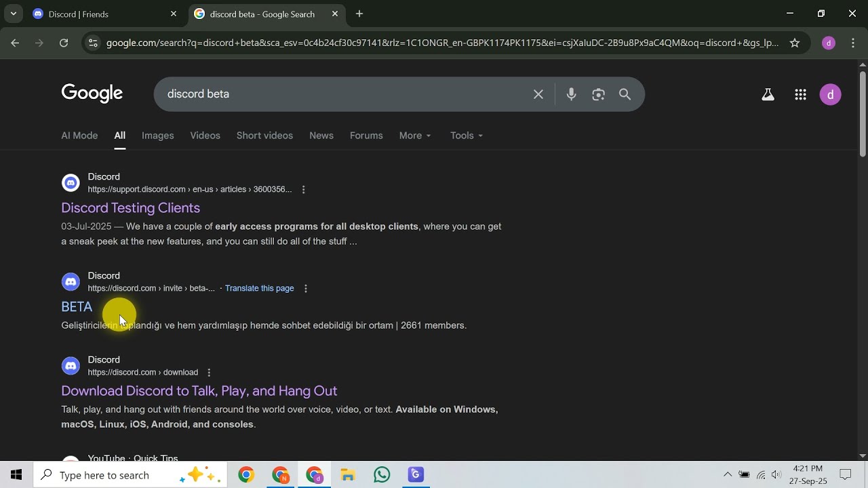This screenshot has height=488, width=868.
Task: Select the Videos tab
Action: [205, 136]
